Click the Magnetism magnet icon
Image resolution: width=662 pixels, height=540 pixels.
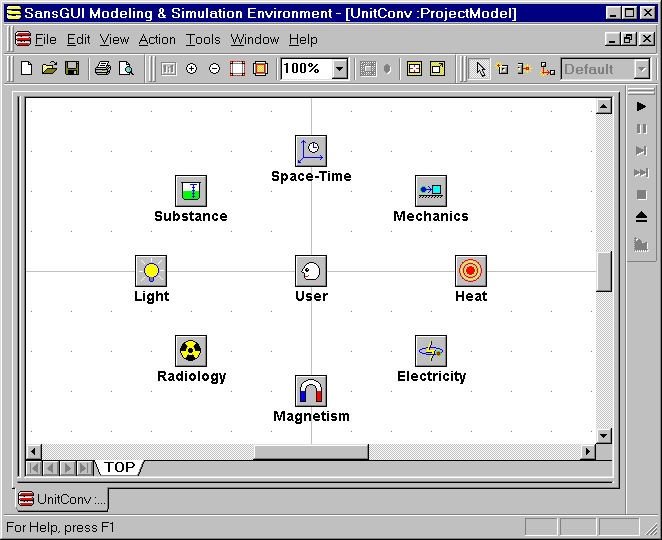click(311, 391)
